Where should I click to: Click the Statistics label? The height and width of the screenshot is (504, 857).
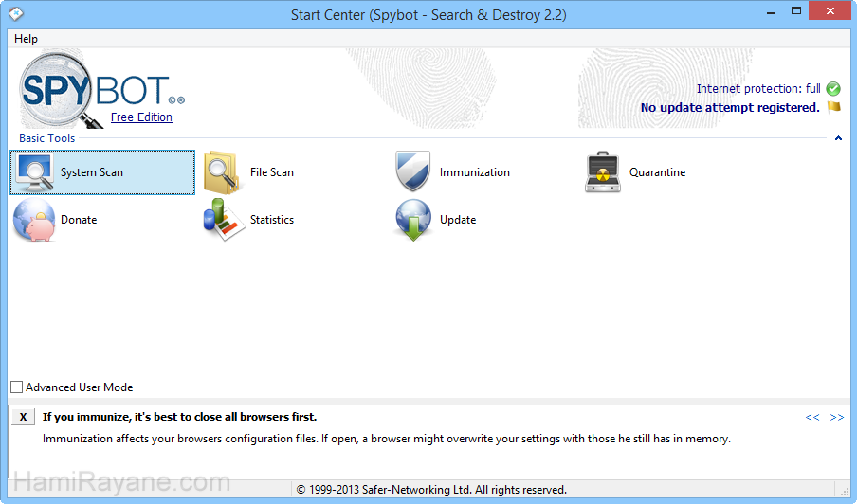point(272,220)
